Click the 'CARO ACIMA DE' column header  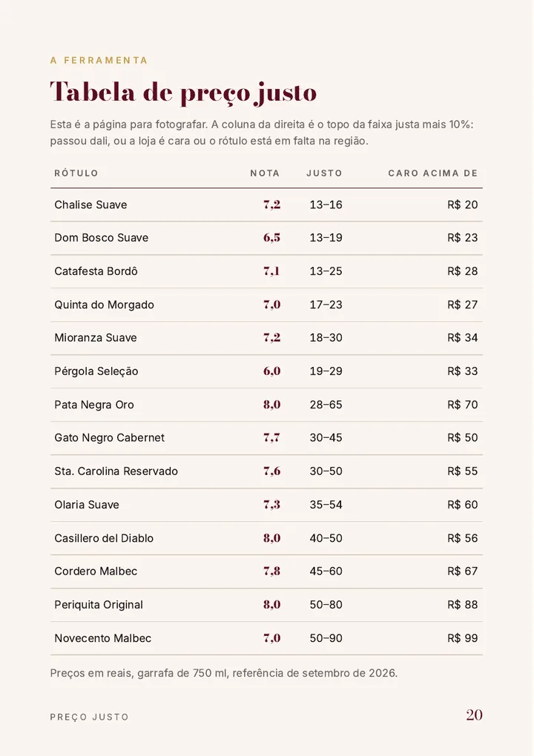pos(433,173)
